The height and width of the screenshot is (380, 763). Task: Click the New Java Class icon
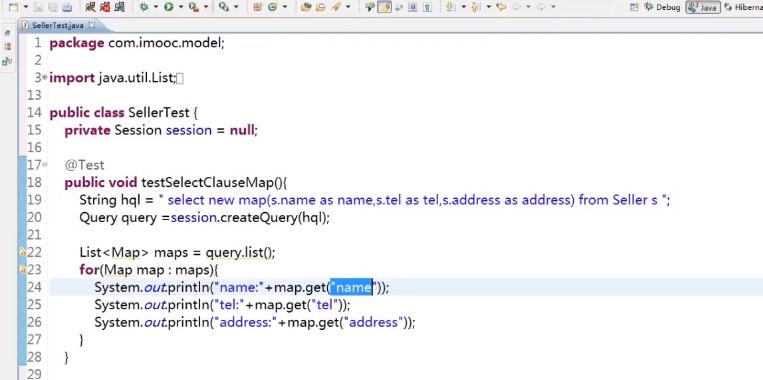(272, 7)
